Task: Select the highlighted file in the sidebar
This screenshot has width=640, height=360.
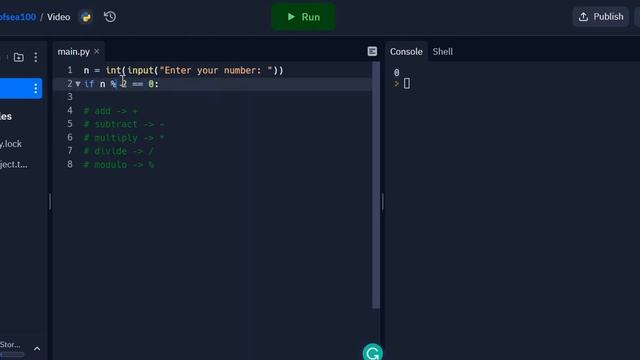Action: tap(20, 88)
